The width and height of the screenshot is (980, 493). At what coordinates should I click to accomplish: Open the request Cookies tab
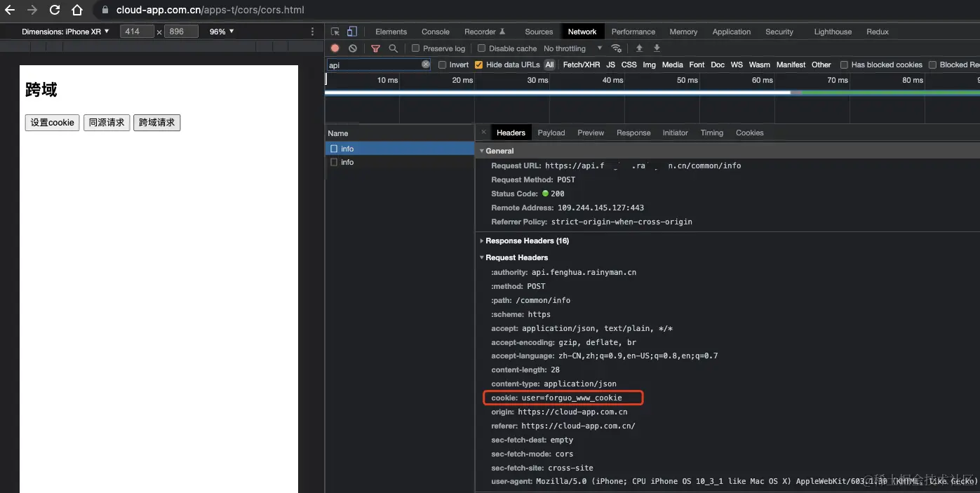point(749,133)
